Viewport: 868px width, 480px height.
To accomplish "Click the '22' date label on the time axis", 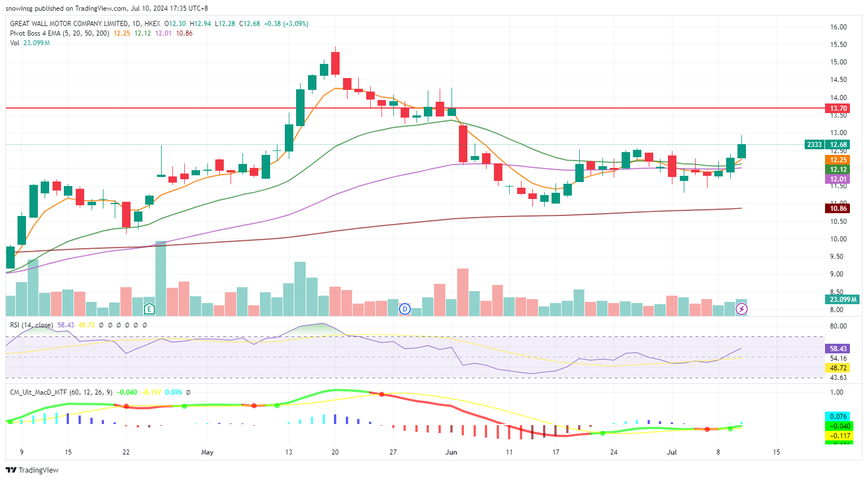I will pyautogui.click(x=126, y=452).
